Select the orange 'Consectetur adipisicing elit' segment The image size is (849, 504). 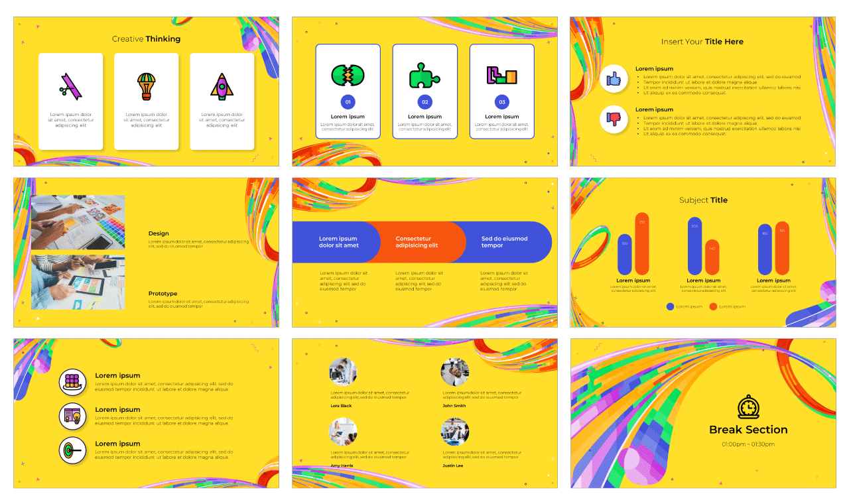pyautogui.click(x=421, y=242)
